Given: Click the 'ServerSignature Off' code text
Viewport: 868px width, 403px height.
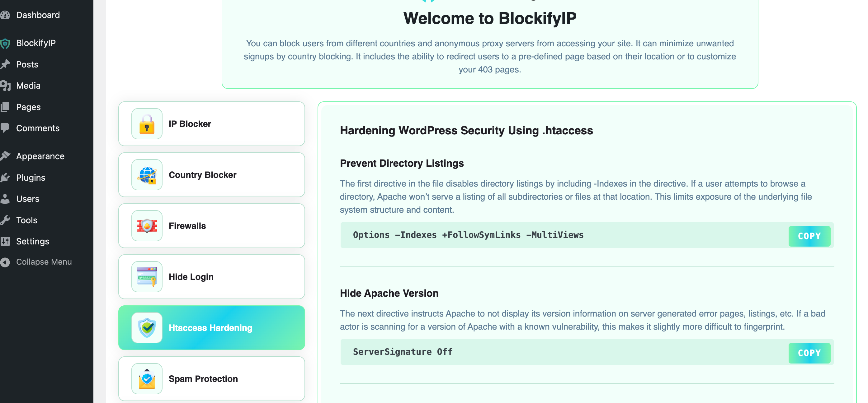Looking at the screenshot, I should pos(403,352).
